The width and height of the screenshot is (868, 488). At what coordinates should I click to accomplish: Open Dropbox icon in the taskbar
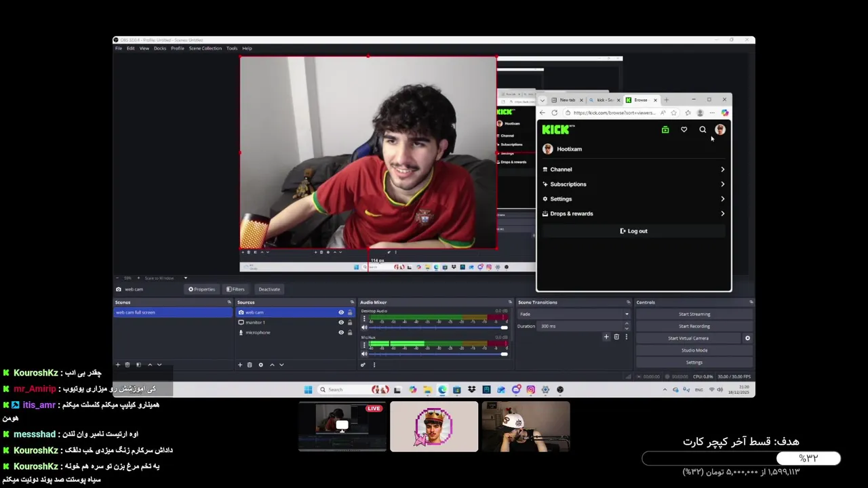coord(471,390)
